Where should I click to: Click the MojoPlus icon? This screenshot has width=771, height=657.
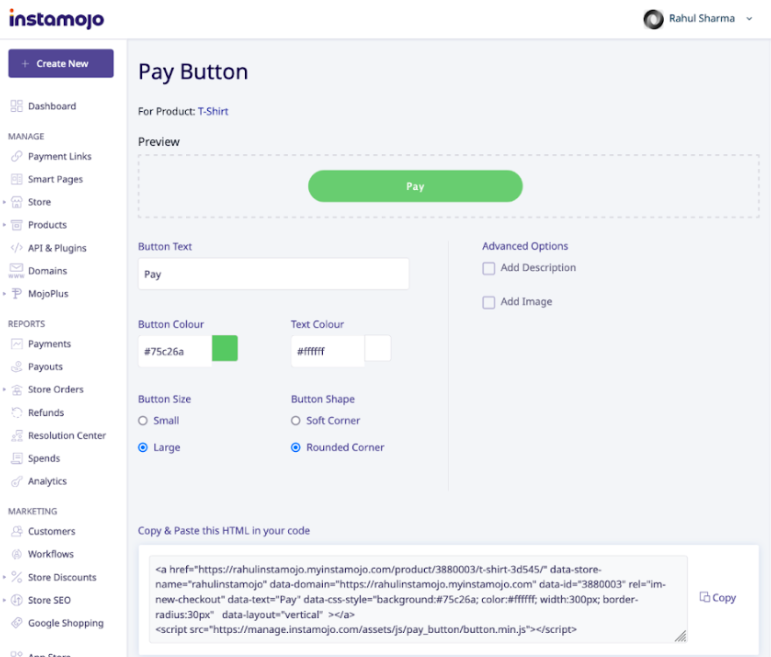click(x=17, y=294)
